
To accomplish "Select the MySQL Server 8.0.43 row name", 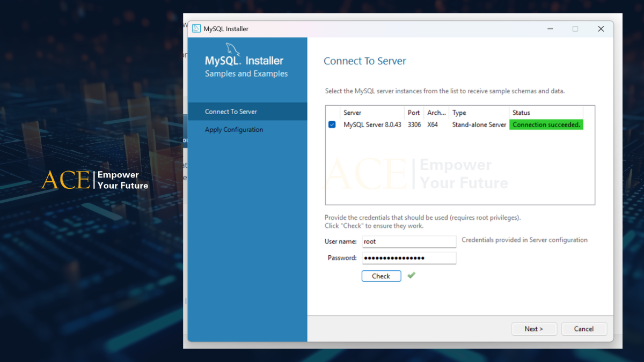I will pos(372,125).
